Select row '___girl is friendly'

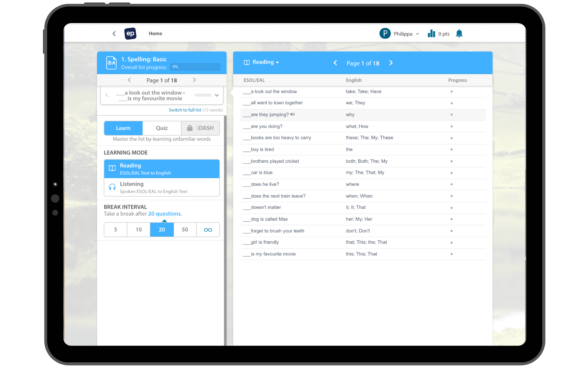click(x=363, y=242)
